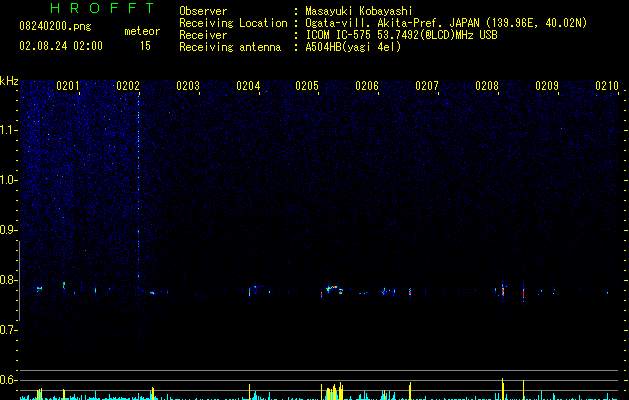Click the Receiver label
The height and width of the screenshot is (400, 629).
pos(203,35)
